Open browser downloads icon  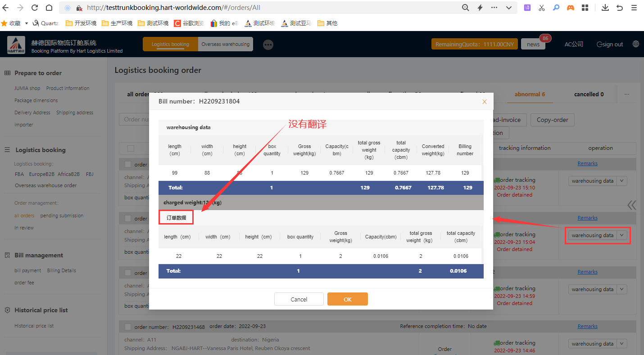point(605,8)
